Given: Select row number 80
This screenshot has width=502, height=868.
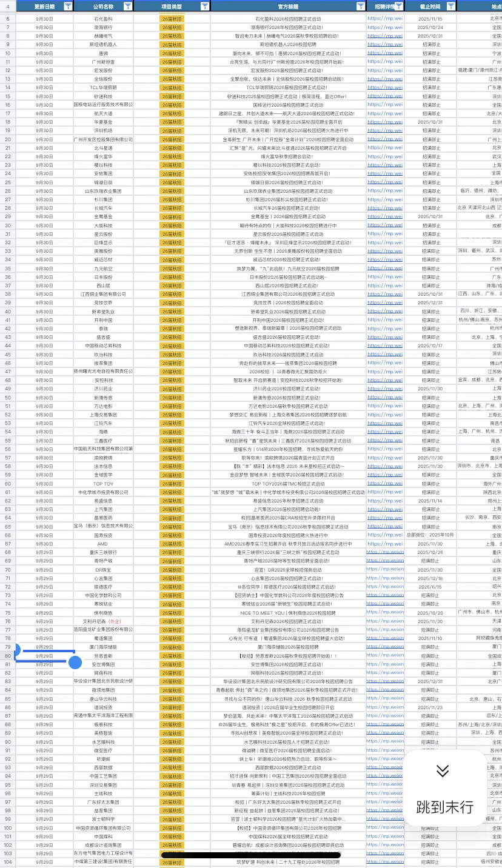Looking at the screenshot, I should pos(8,656).
